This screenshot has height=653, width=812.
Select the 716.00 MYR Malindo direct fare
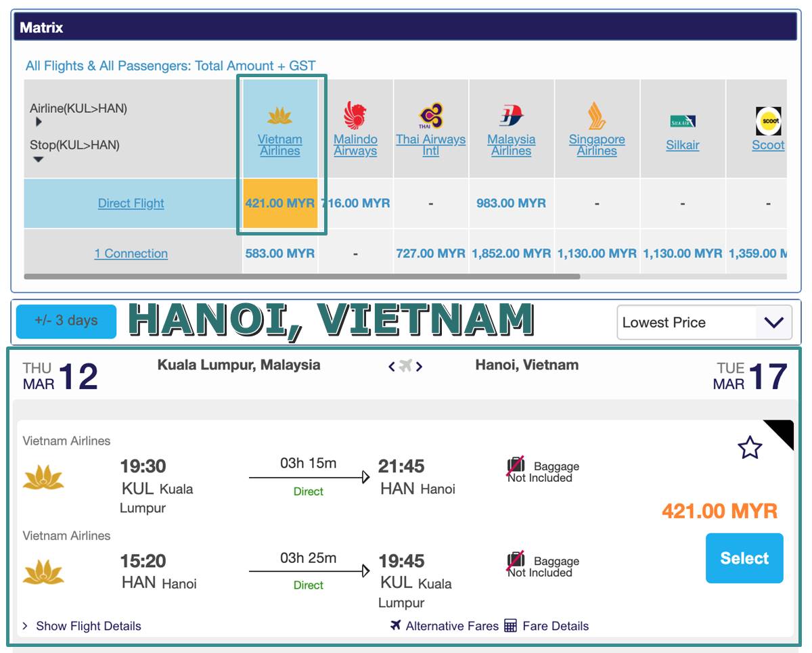(x=355, y=203)
